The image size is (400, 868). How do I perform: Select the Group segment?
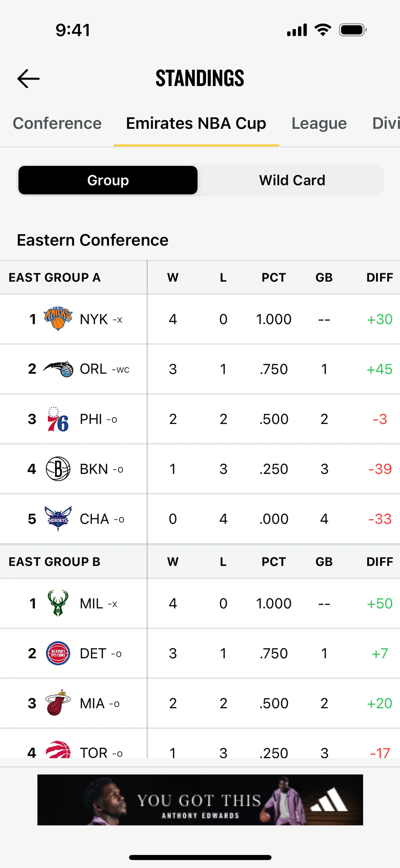(x=108, y=180)
